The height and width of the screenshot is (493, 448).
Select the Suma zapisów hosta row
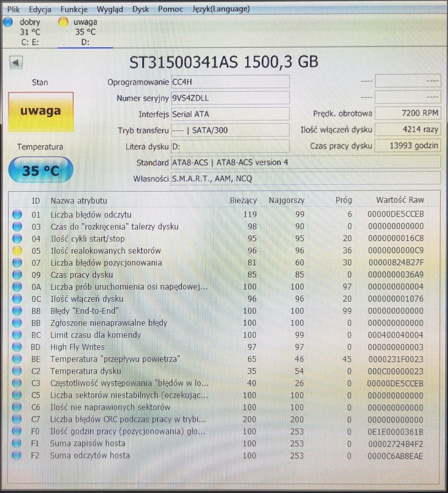coord(224,443)
